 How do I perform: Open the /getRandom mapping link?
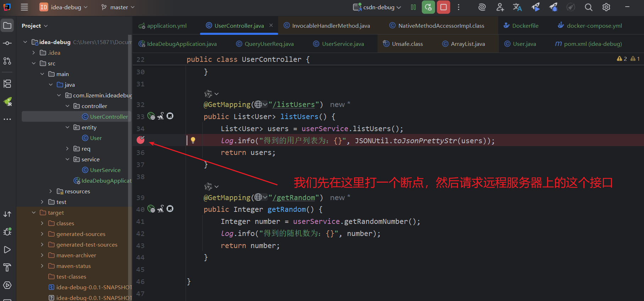pos(293,198)
